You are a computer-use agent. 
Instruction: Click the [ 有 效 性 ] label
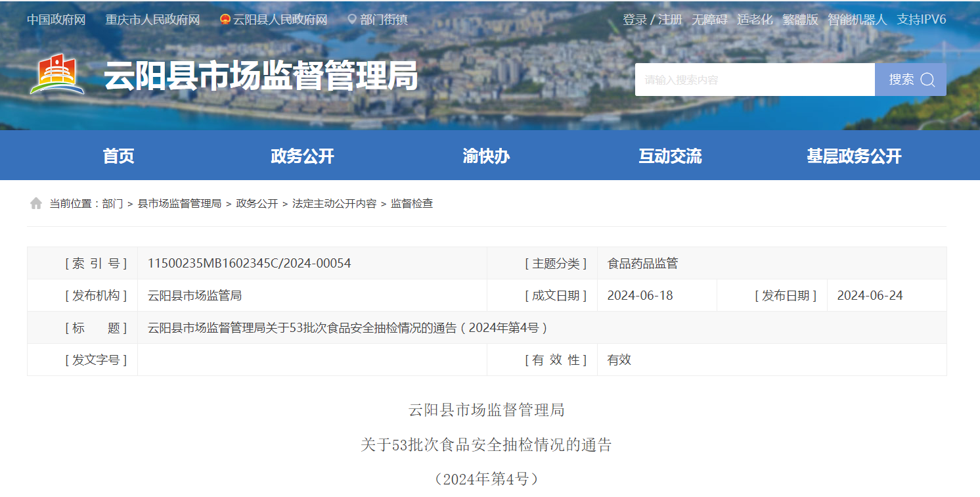pyautogui.click(x=556, y=360)
